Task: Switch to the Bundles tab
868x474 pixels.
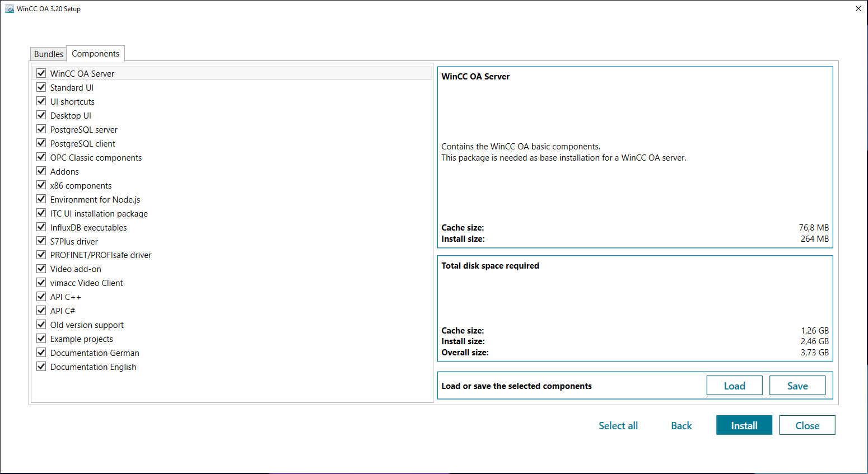Action: pyautogui.click(x=48, y=54)
